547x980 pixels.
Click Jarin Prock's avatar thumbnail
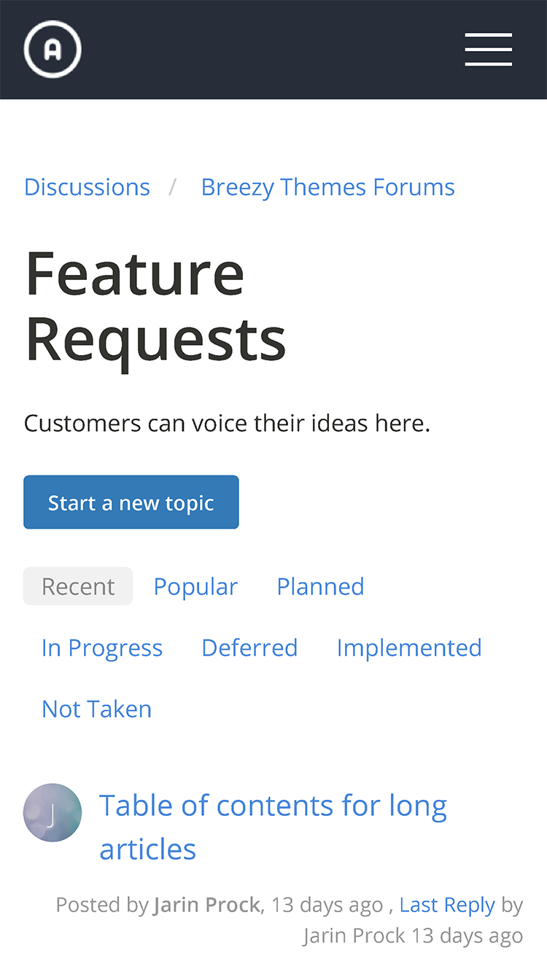click(53, 812)
